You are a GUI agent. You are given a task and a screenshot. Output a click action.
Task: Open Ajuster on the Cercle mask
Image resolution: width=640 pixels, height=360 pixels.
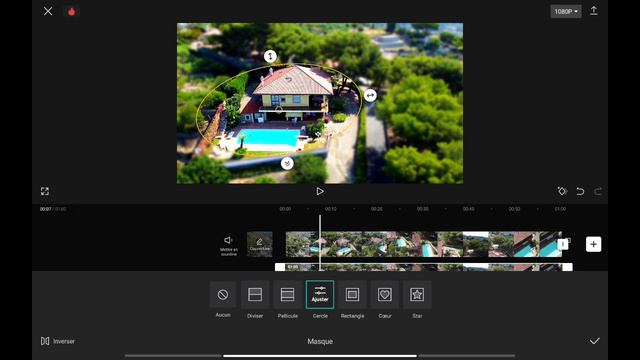coord(320,294)
